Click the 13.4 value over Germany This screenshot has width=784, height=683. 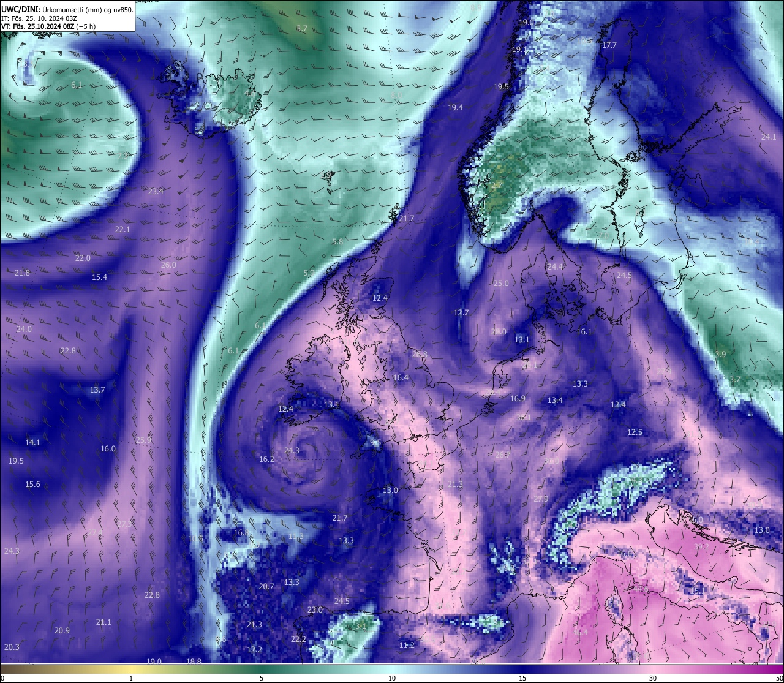(555, 400)
